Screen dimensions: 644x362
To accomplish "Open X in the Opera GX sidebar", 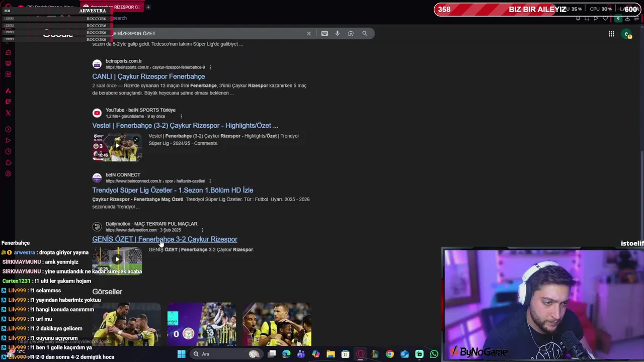I will [x=8, y=113].
